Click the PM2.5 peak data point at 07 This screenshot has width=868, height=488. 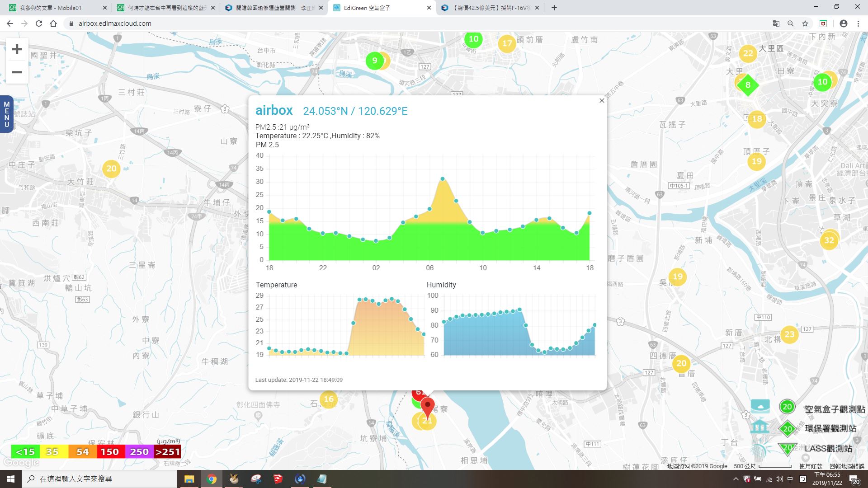click(443, 179)
